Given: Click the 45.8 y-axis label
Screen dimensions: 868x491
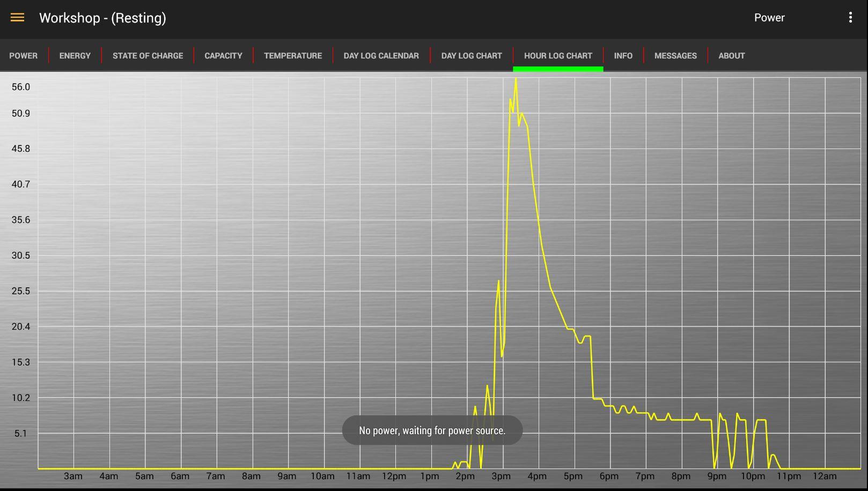Looking at the screenshot, I should pyautogui.click(x=21, y=148).
